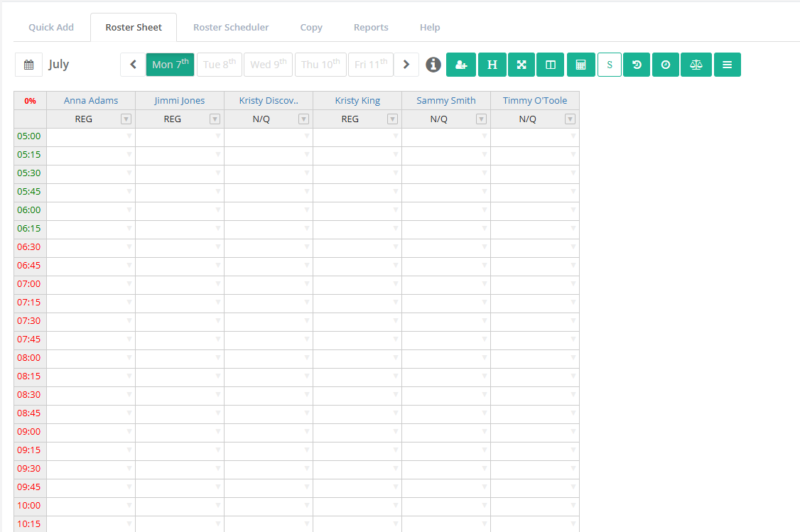Open Anna Adams REG type dropdown
The height and width of the screenshot is (532, 800).
tap(126, 119)
